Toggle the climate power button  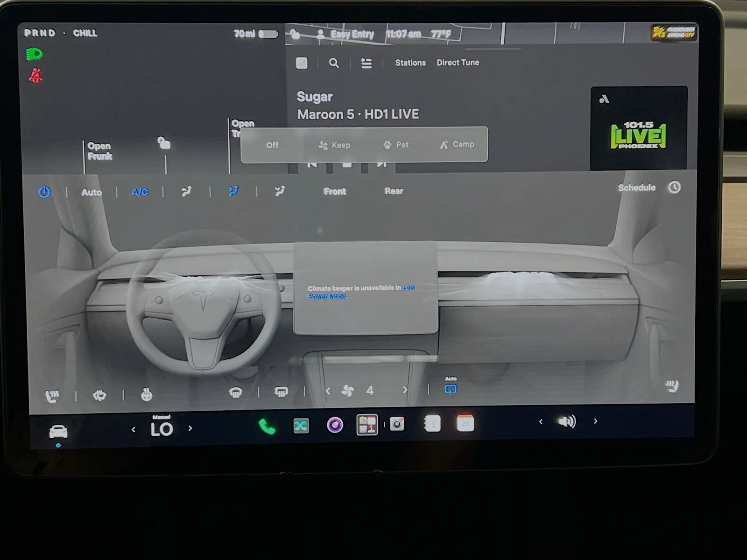pos(44,192)
